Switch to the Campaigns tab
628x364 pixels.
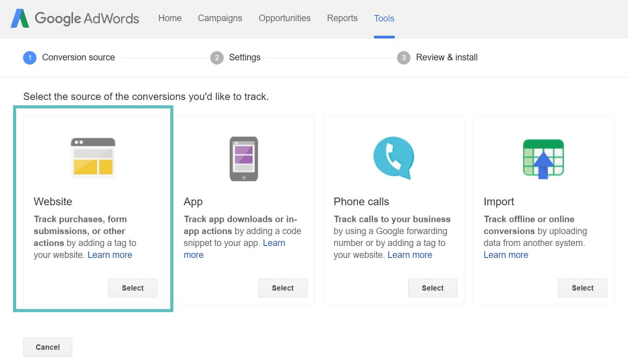[220, 18]
